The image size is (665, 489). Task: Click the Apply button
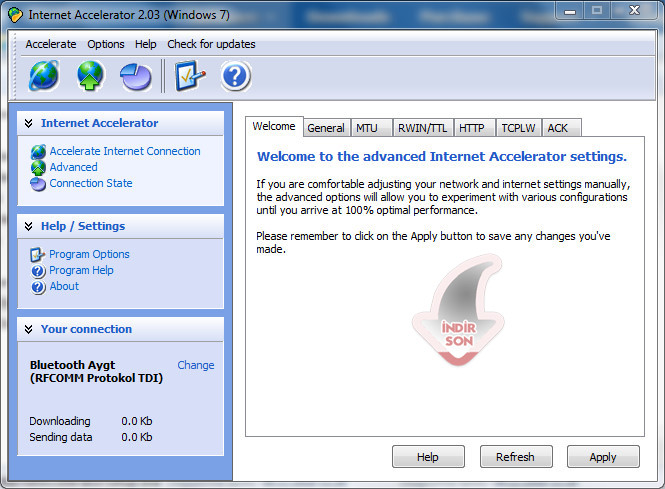603,457
